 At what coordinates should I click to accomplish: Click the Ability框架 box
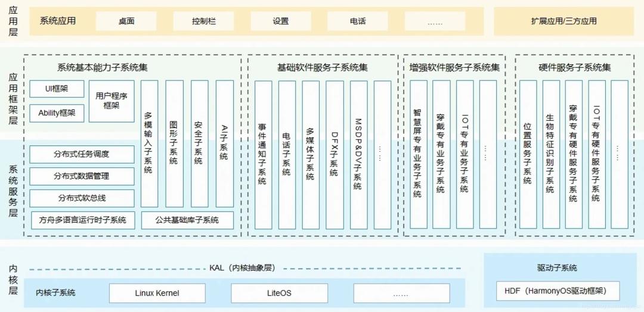pyautogui.click(x=57, y=113)
